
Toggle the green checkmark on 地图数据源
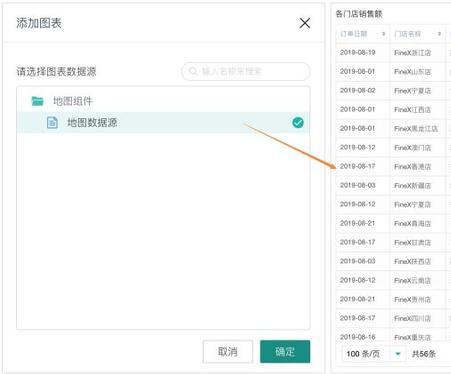click(298, 123)
